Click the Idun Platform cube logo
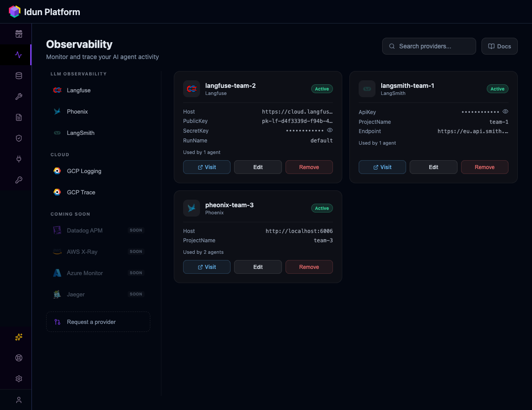This screenshot has height=410, width=532. (15, 12)
